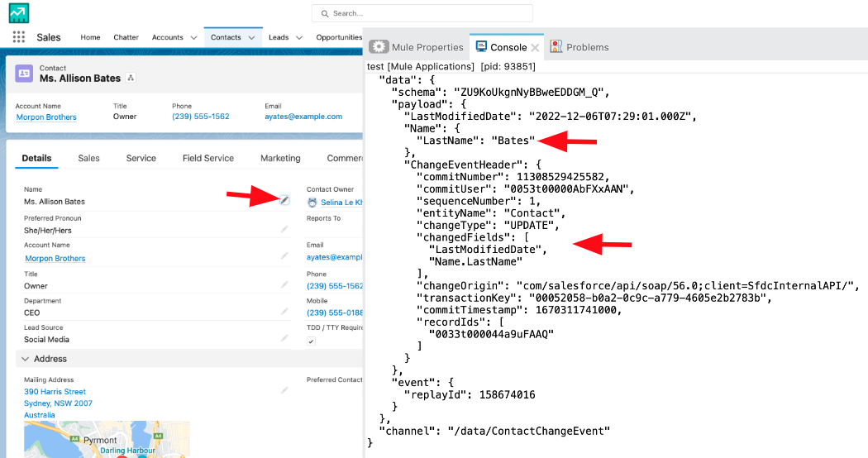Click the Department value CEO
The height and width of the screenshot is (458, 868).
(x=31, y=312)
